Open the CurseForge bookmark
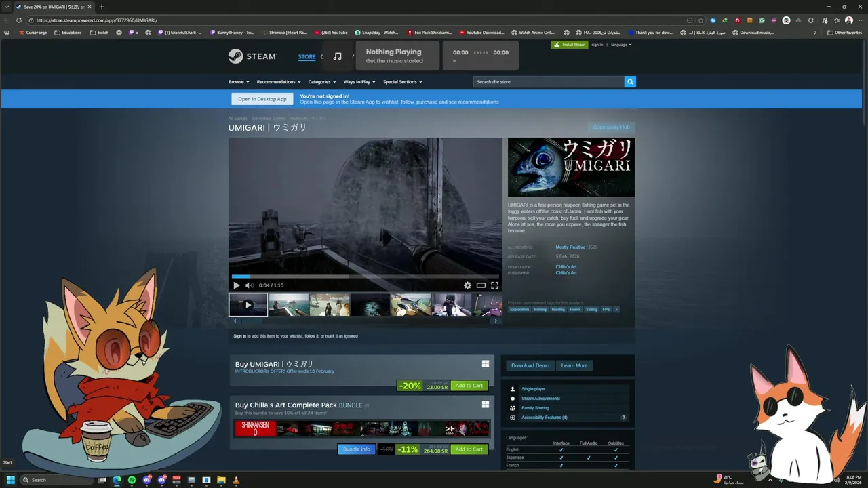Viewport: 868px width, 488px height. (33, 32)
